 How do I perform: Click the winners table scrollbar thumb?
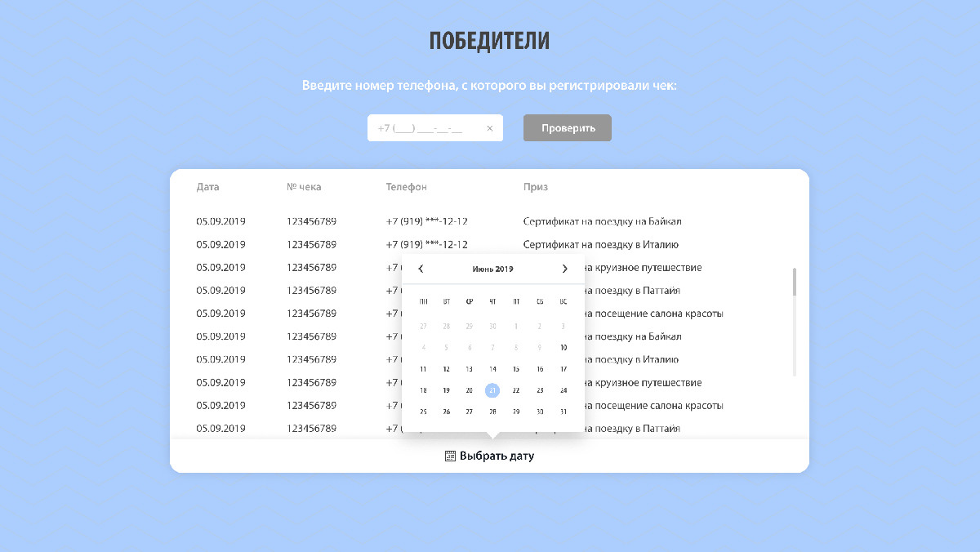click(x=794, y=282)
